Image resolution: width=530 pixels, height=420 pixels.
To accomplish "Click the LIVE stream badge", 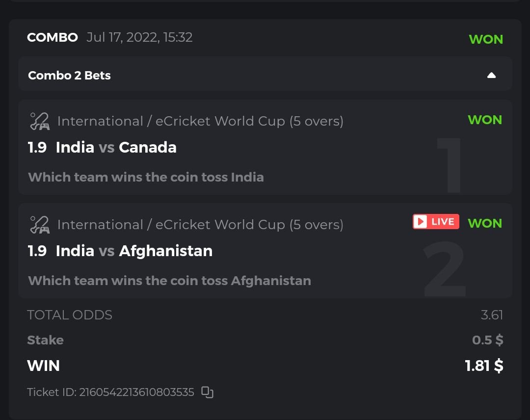I will pos(436,222).
